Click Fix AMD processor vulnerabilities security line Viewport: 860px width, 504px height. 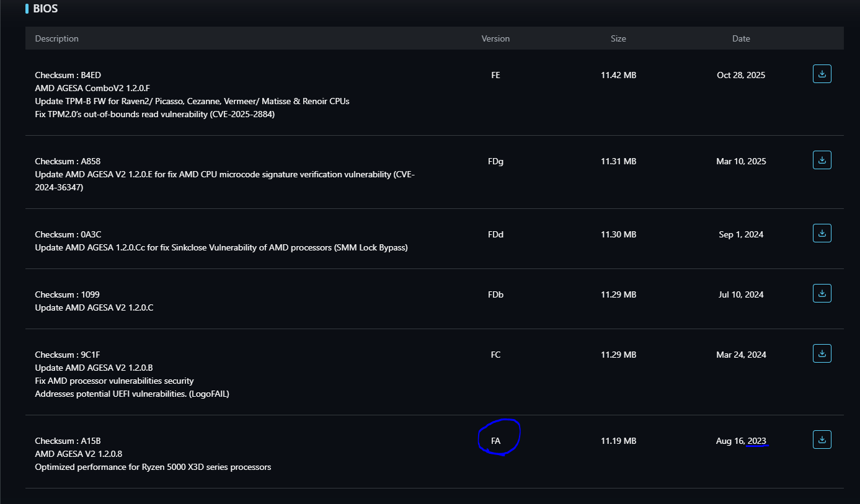pos(114,381)
